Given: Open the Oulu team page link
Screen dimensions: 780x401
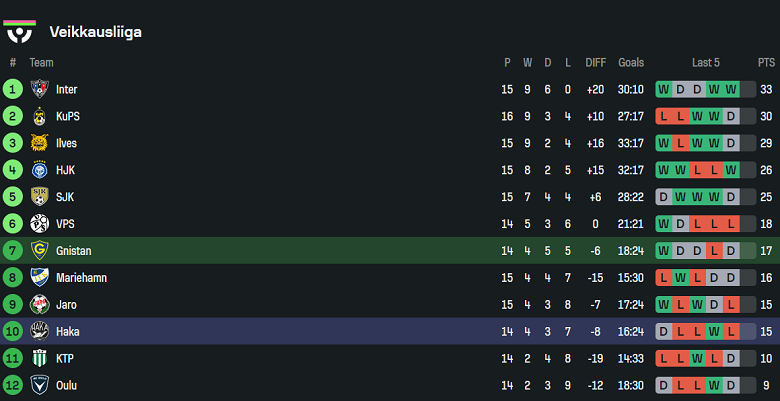Looking at the screenshot, I should pos(66,386).
